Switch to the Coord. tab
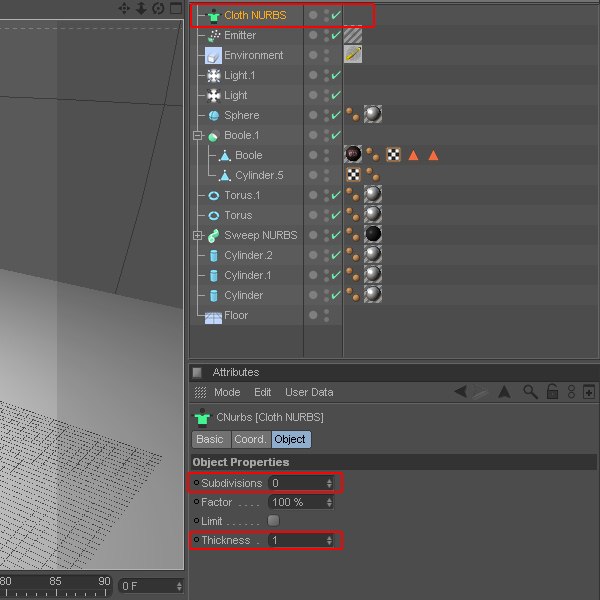The image size is (600, 600). (251, 439)
